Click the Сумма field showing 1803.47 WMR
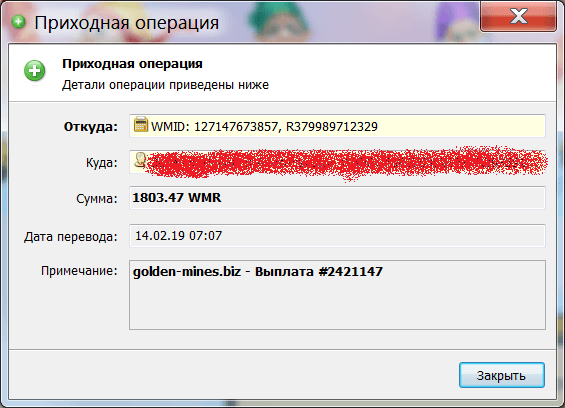 337,198
